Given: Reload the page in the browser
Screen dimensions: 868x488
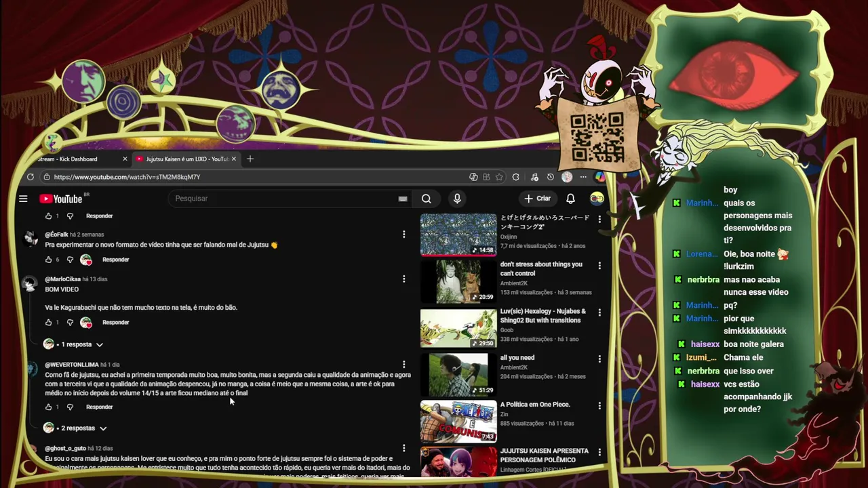Looking at the screenshot, I should pos(31,177).
